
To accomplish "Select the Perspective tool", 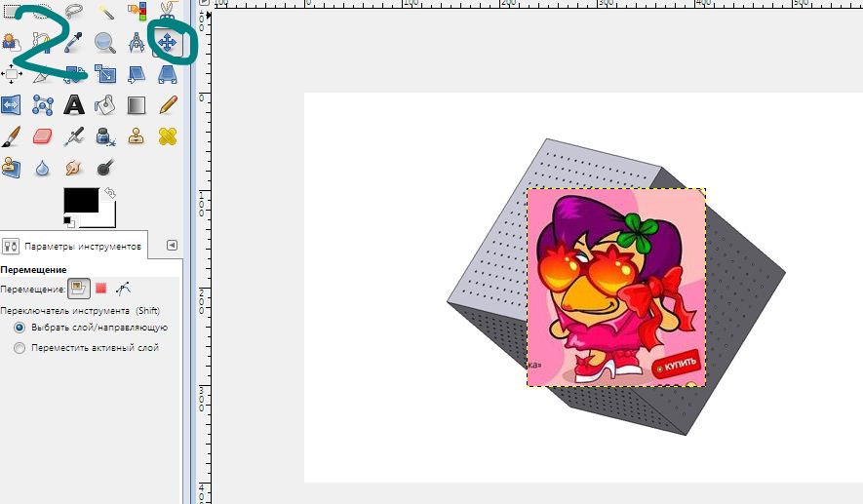I will click(168, 74).
